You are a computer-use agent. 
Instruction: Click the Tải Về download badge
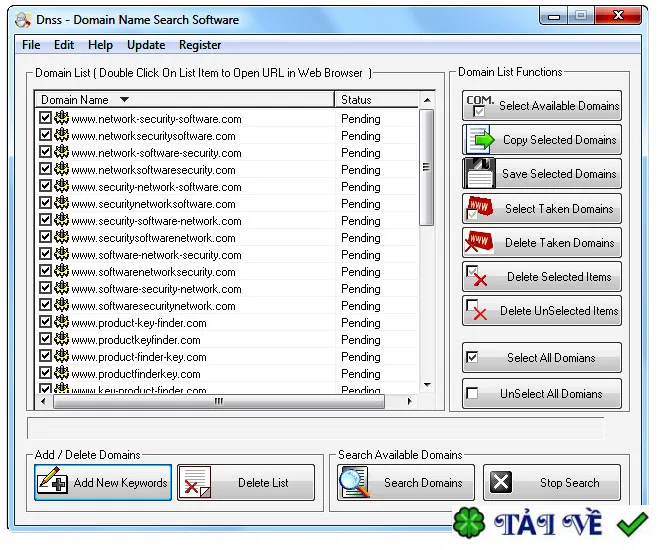click(x=551, y=525)
